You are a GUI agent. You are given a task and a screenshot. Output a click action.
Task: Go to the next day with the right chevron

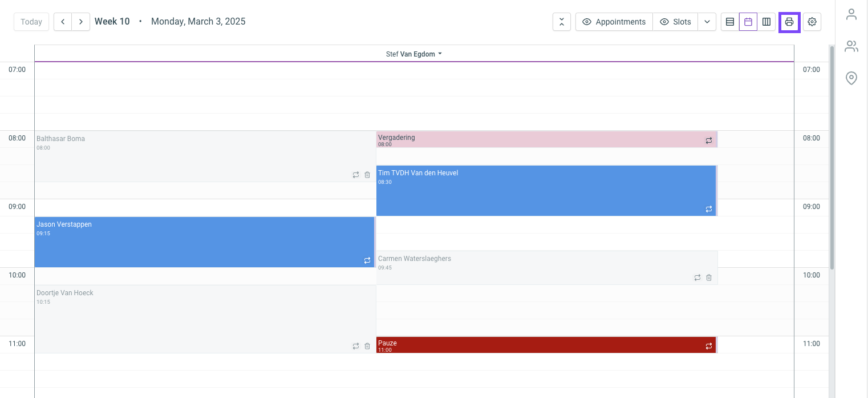[81, 22]
